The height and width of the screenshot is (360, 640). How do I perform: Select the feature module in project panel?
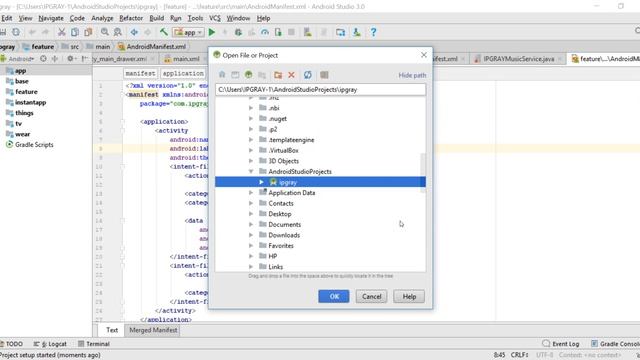[x=26, y=92]
